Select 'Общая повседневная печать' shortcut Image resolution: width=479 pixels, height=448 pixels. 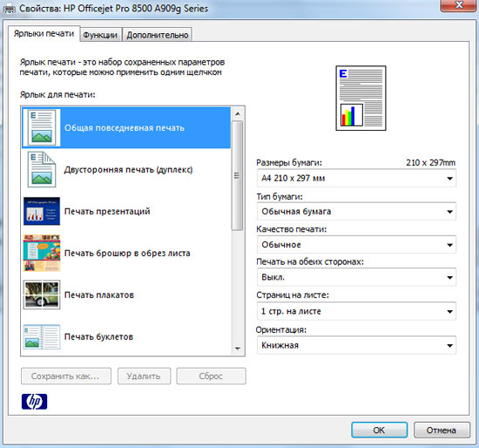[x=126, y=127]
